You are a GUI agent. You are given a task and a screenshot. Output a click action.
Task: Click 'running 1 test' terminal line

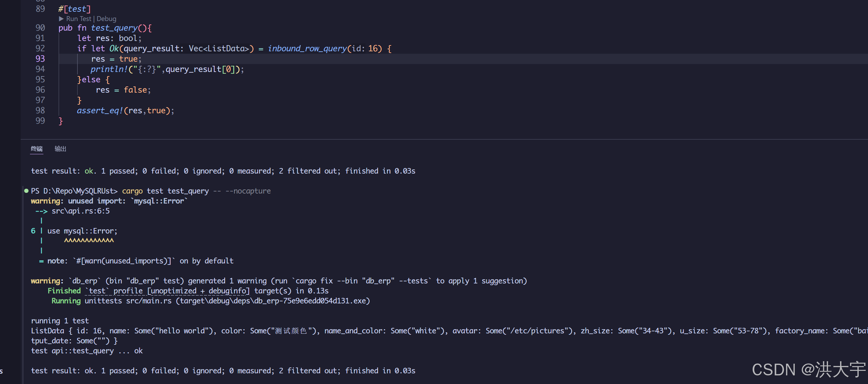[60, 321]
